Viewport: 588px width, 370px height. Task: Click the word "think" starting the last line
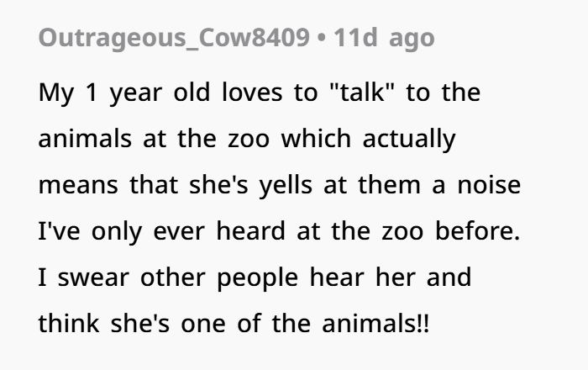point(69,323)
